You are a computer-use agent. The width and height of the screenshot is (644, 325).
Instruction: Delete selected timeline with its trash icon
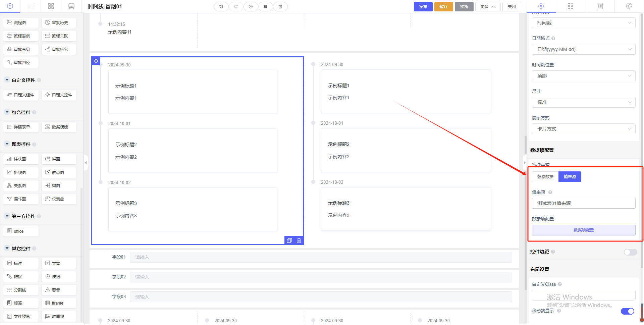[x=299, y=240]
